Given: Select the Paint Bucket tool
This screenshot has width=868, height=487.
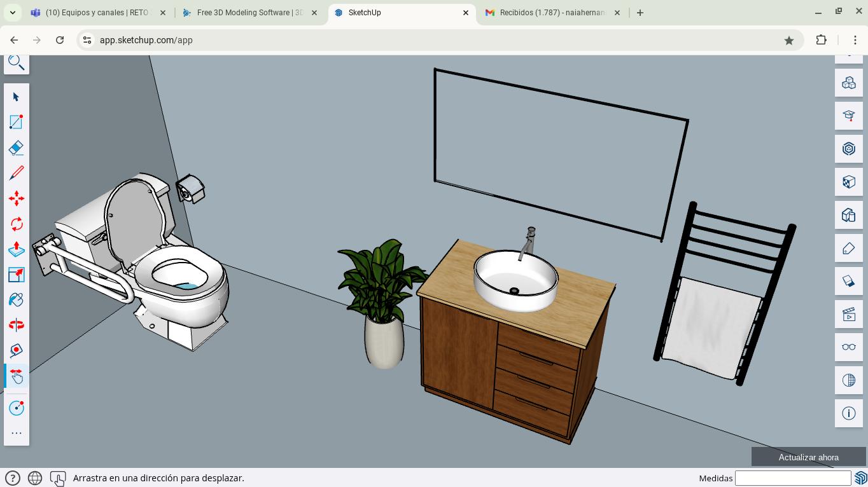Looking at the screenshot, I should click(x=16, y=299).
